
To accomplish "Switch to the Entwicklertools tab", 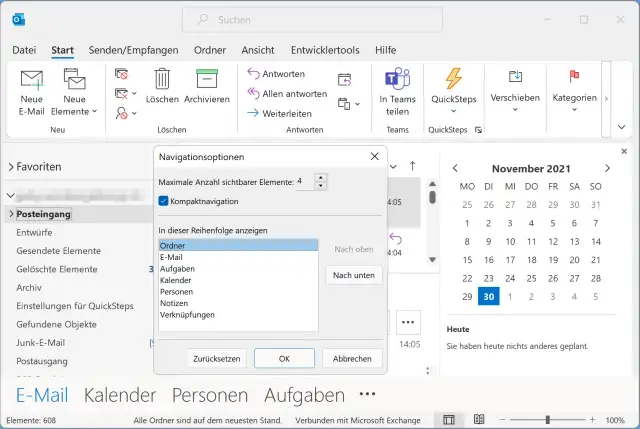I will [325, 50].
